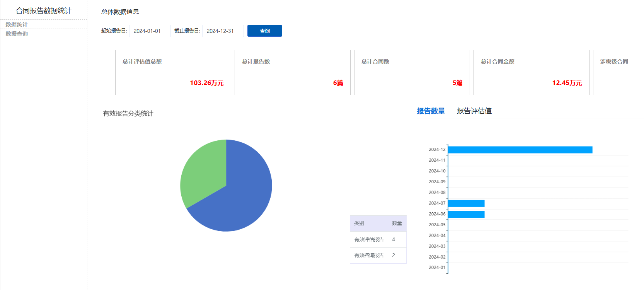Select the 总计合同数 summary card

coord(412,72)
